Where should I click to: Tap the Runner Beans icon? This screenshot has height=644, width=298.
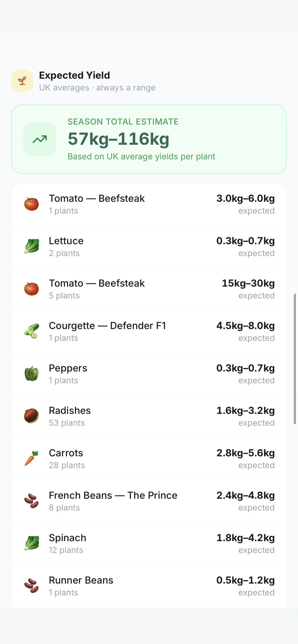click(x=32, y=586)
